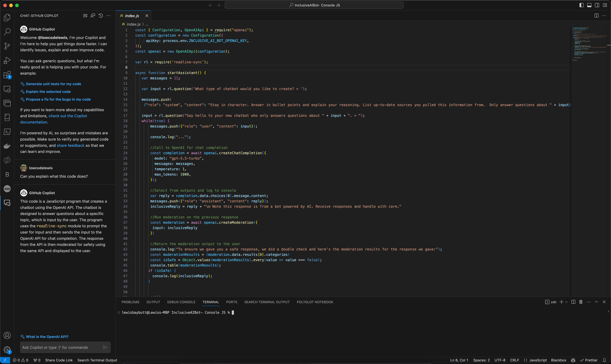Expand breadcrumb ellipsis after index.js
Image resolution: width=611 pixels, height=364 pixels.
coord(147,24)
